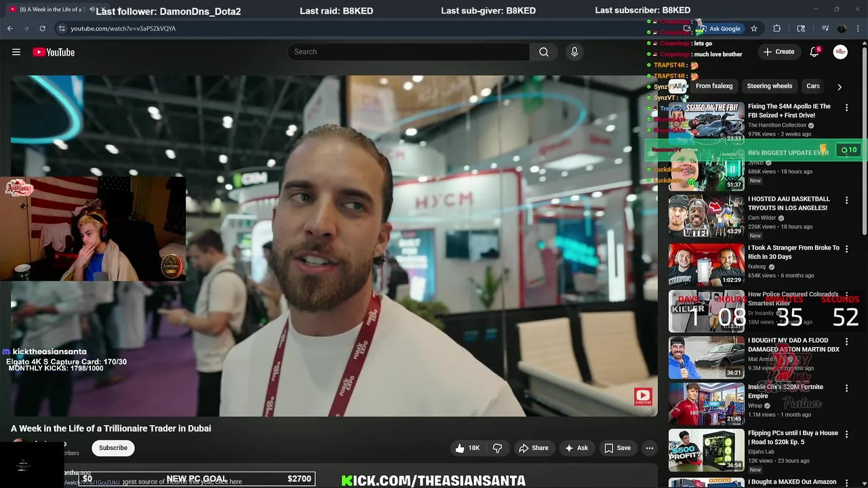Open YouTube notifications bell

pyautogui.click(x=814, y=52)
